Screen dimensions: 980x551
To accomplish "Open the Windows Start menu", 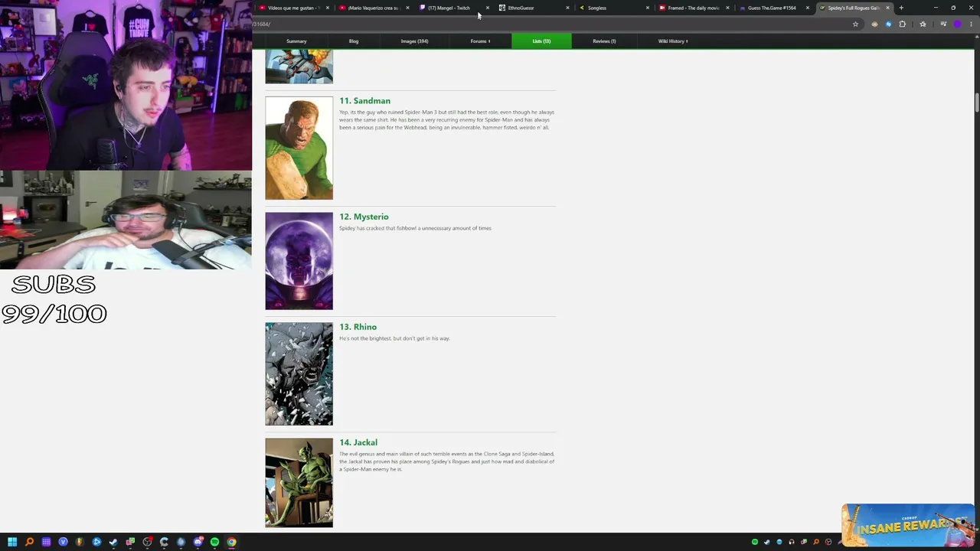I will 12,542.
